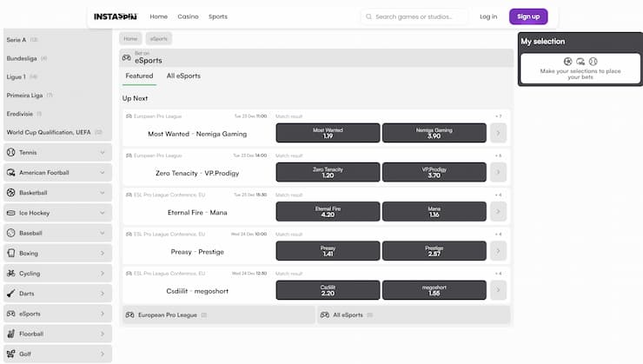Screen dimensions: 643x364
Task: Focus the search games or studios field
Action: (x=414, y=17)
